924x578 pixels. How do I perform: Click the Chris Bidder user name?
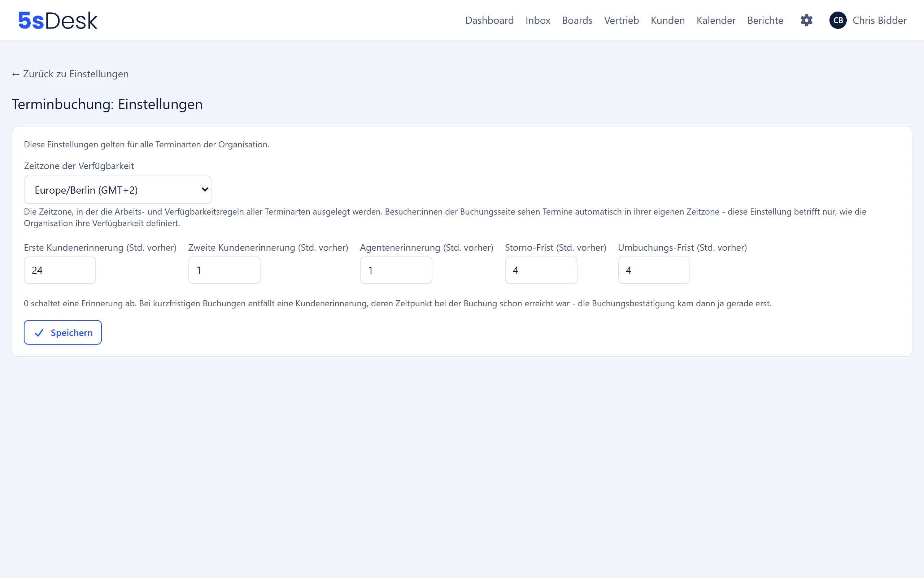click(879, 20)
